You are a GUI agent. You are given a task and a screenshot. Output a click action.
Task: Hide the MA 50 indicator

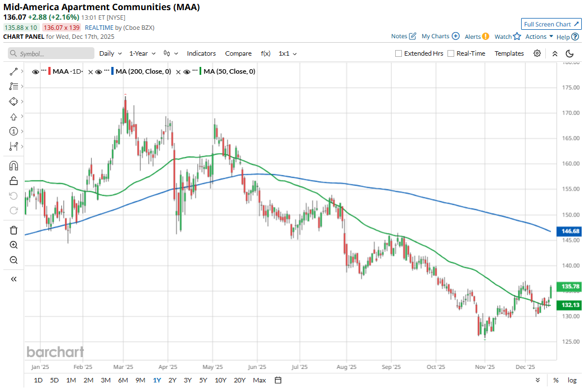click(187, 71)
